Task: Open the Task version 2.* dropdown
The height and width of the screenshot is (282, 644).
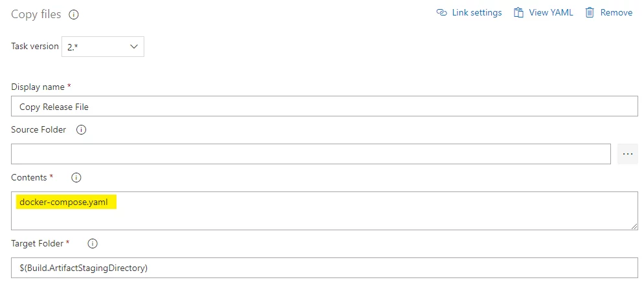Action: point(103,47)
